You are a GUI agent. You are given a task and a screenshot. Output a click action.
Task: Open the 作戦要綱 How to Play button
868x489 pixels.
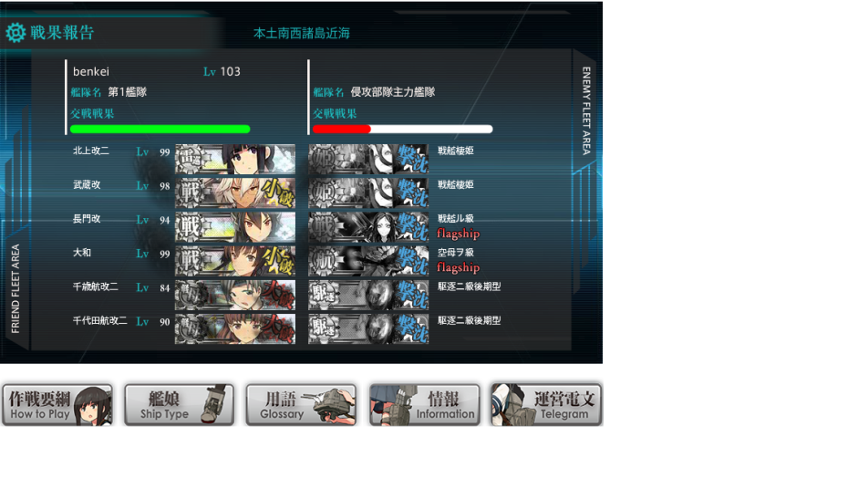[x=57, y=405]
